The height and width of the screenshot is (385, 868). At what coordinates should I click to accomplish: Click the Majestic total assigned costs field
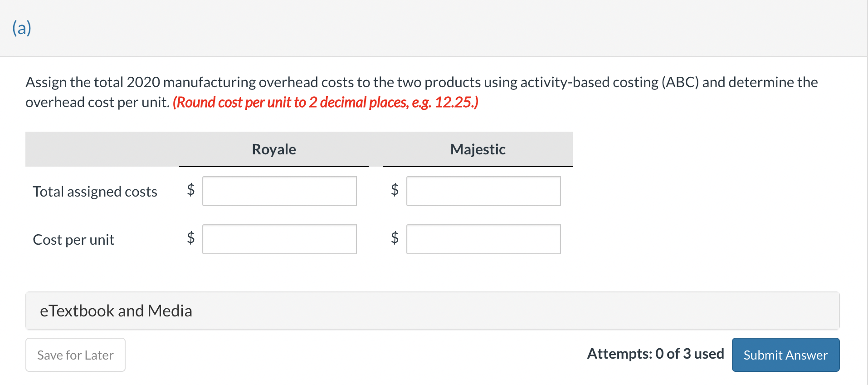[483, 191]
